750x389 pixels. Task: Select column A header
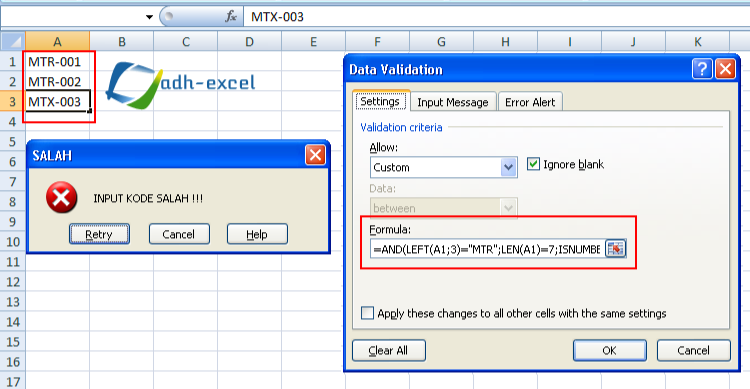57,42
